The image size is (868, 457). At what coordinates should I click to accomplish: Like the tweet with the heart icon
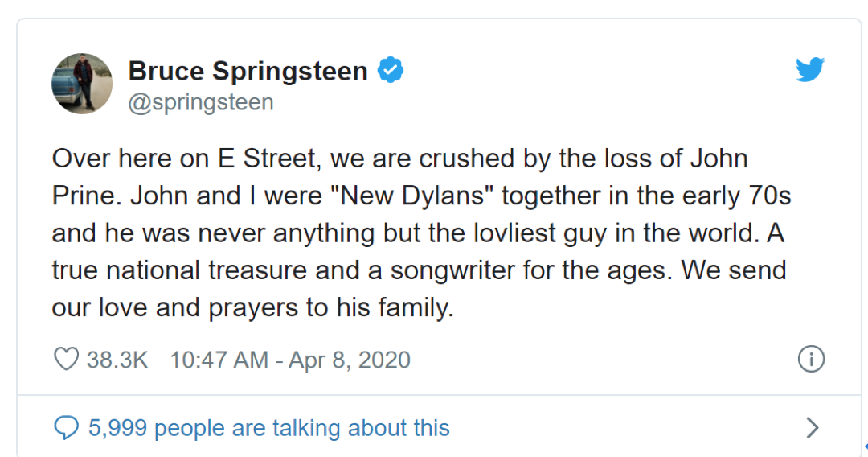tap(65, 359)
